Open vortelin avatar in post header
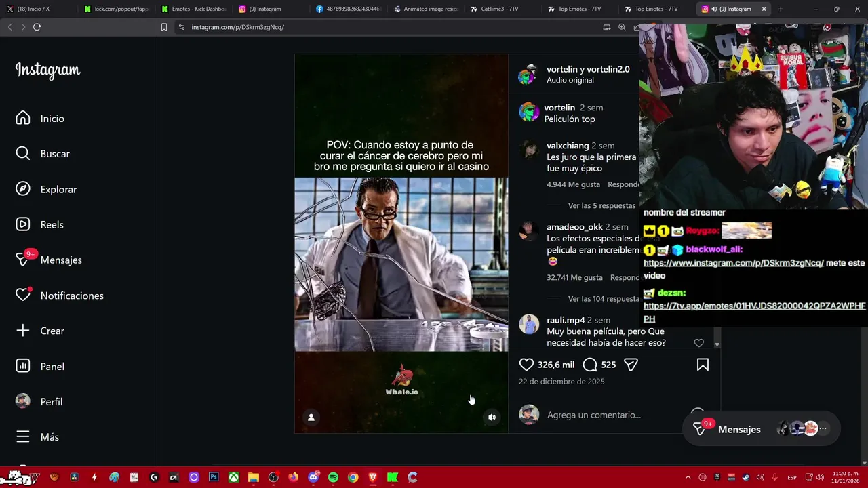This screenshot has width=868, height=488. coord(528,75)
